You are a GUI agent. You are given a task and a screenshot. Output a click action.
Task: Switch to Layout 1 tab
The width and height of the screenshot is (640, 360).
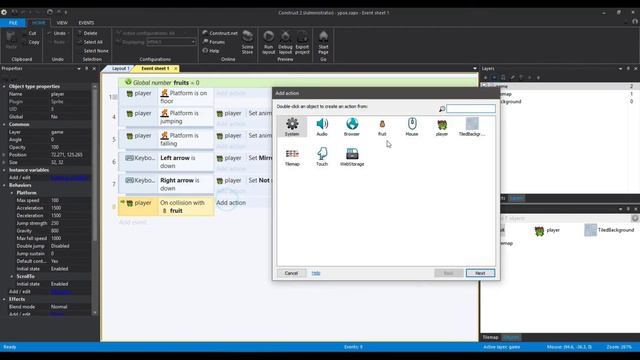[120, 69]
